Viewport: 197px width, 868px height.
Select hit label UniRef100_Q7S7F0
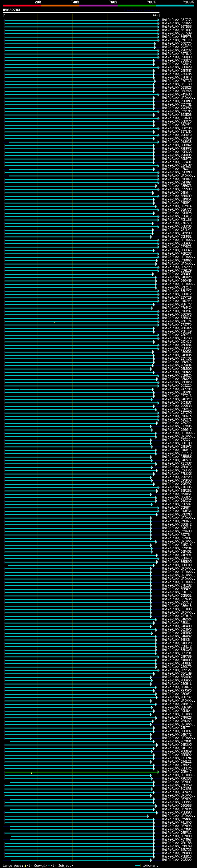click(176, 325)
